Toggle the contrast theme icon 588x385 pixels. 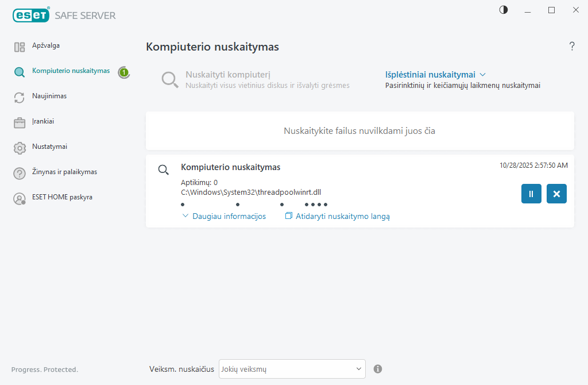click(x=503, y=10)
